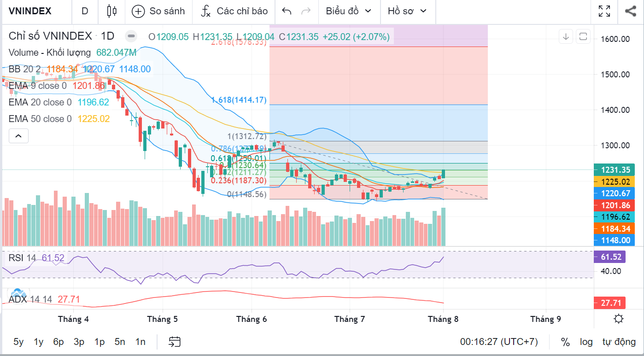This screenshot has height=356, width=644.
Task: Enter fullscreen chart mode
Action: coord(604,12)
